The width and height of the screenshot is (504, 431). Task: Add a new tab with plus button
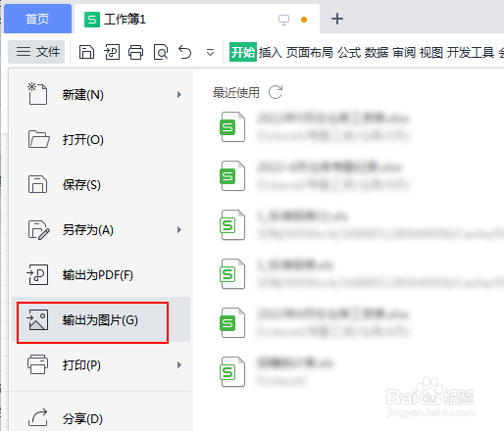pyautogui.click(x=337, y=19)
